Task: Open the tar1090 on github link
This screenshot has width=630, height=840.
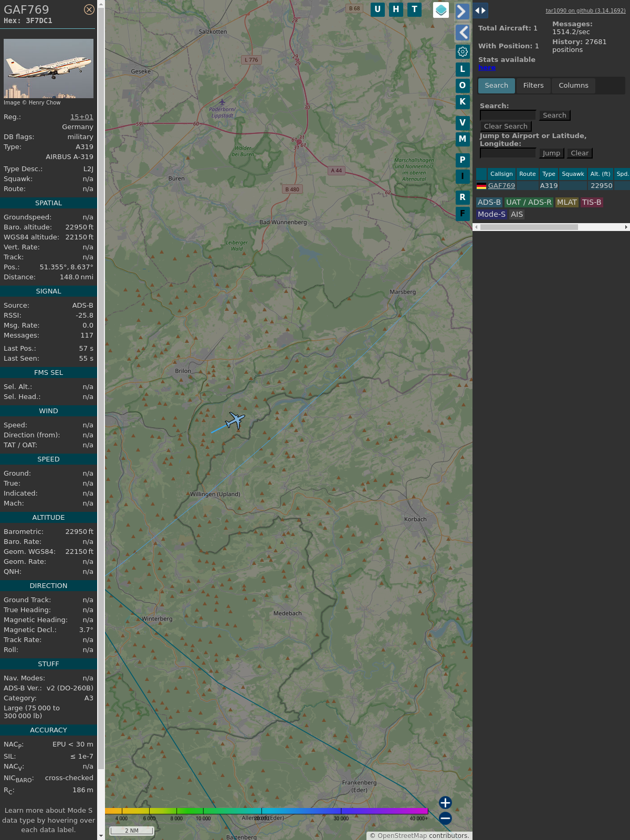Action: click(585, 10)
